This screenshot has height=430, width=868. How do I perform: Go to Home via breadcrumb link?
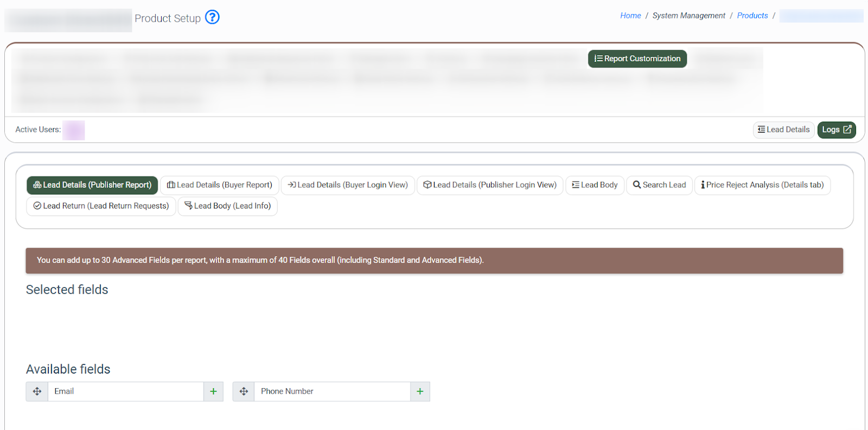point(630,16)
